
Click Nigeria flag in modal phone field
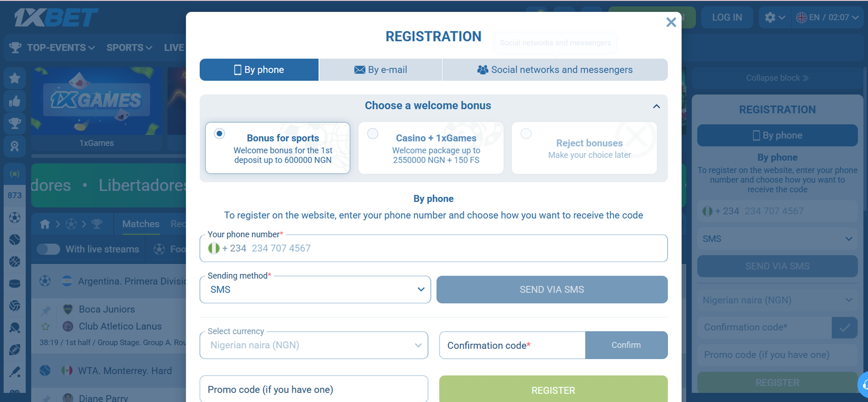point(214,248)
